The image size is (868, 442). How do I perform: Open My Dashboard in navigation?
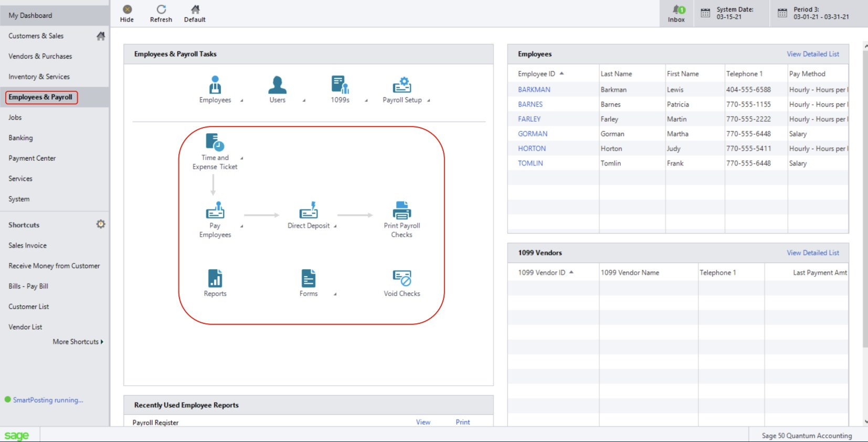(30, 15)
